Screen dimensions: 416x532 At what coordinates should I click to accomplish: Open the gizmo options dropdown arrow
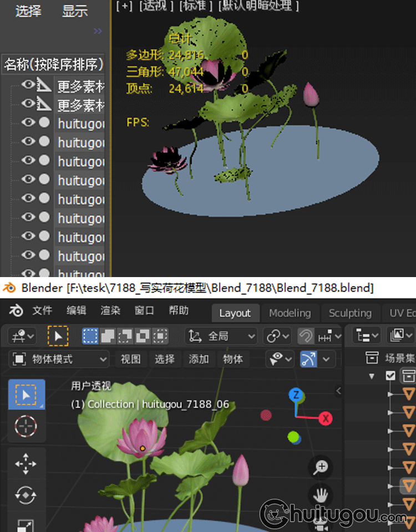[x=326, y=359]
